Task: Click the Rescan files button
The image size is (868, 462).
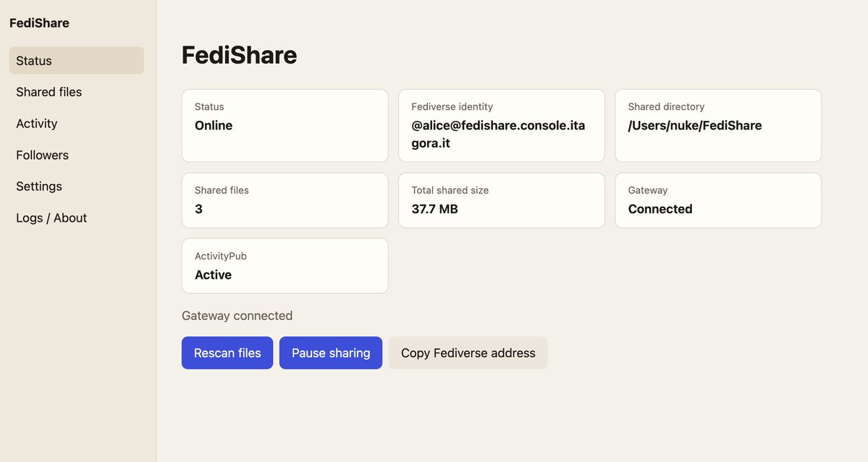Action: [x=227, y=353]
